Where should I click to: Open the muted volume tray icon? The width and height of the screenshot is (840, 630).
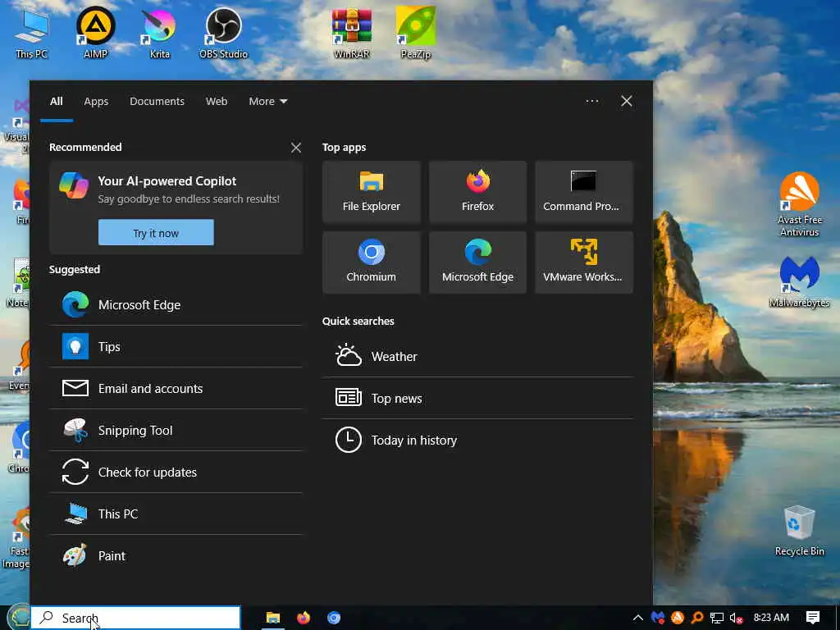pos(737,618)
